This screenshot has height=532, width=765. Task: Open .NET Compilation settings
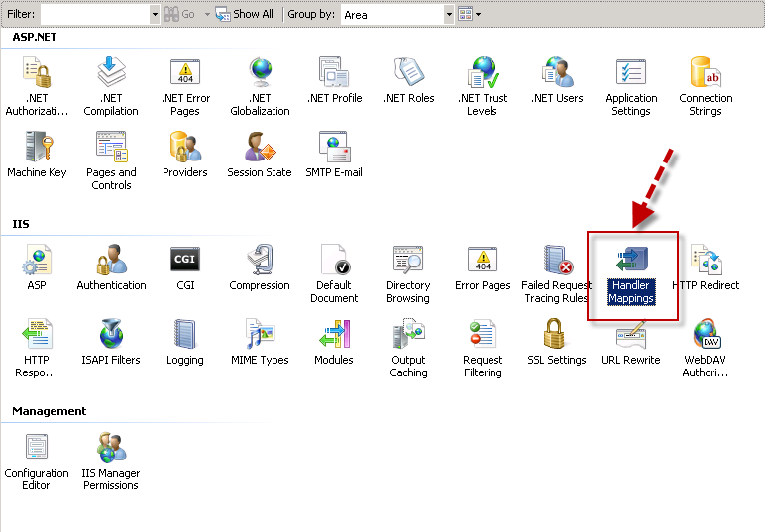[x=111, y=86]
